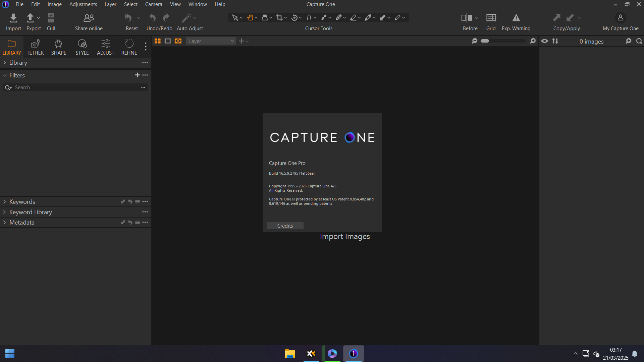Image resolution: width=644 pixels, height=362 pixels.
Task: Open the Adjustments menu
Action: pos(83,4)
